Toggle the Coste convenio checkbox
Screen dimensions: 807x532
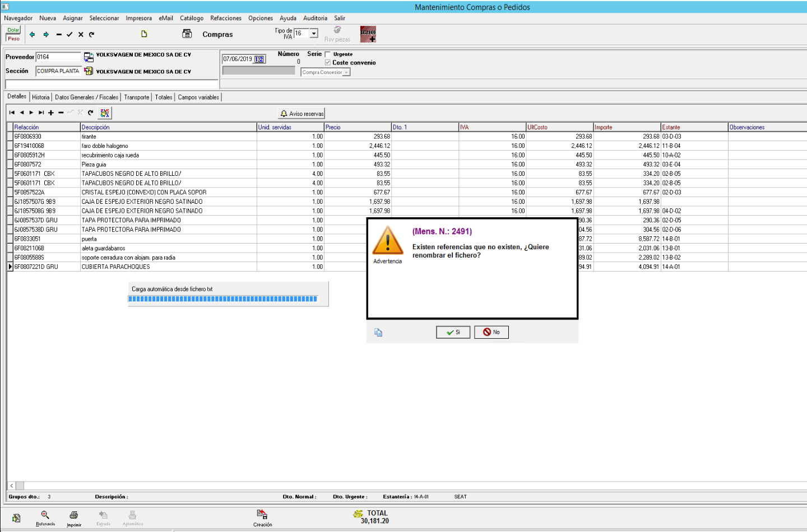click(x=328, y=63)
